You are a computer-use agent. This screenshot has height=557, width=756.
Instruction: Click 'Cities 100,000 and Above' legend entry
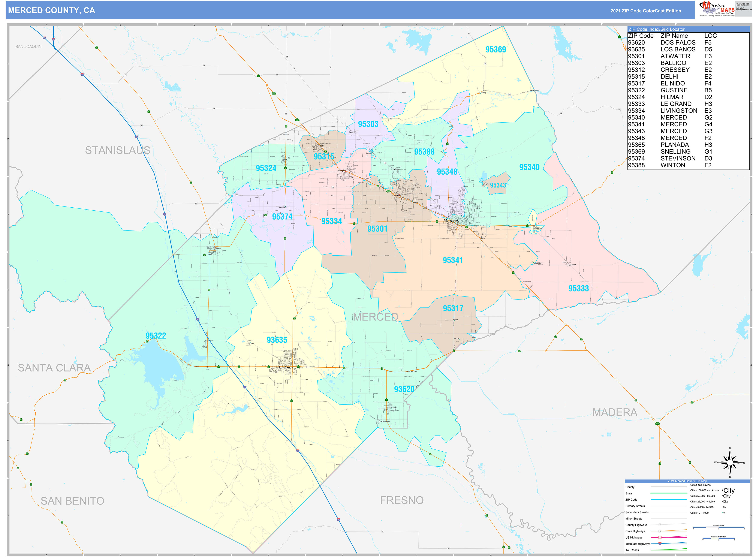pos(704,491)
